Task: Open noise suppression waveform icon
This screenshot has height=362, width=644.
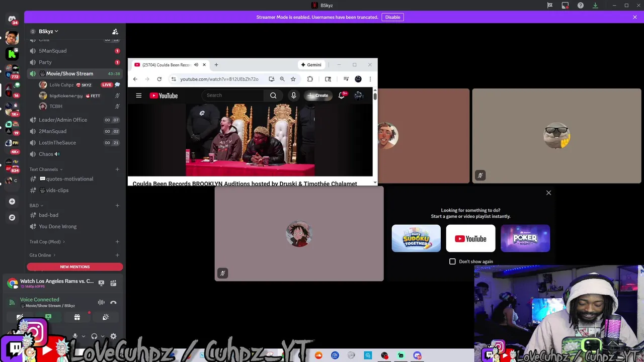Action: pyautogui.click(x=101, y=303)
